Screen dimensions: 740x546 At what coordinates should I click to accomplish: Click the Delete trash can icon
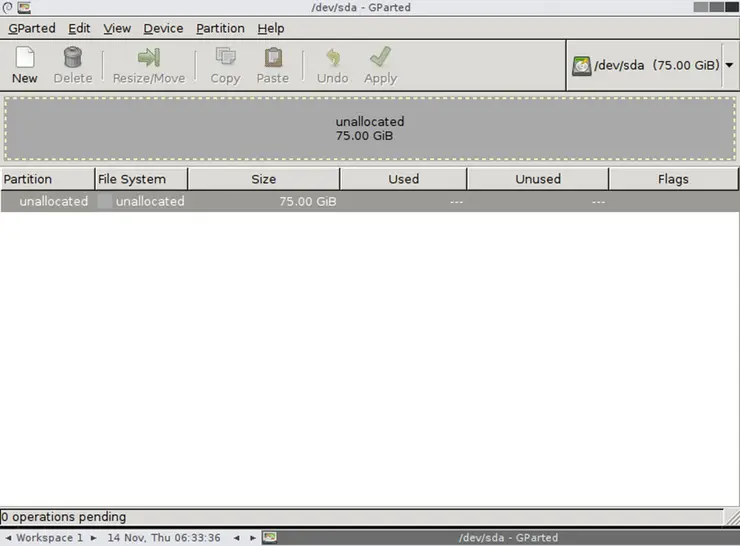[72, 58]
